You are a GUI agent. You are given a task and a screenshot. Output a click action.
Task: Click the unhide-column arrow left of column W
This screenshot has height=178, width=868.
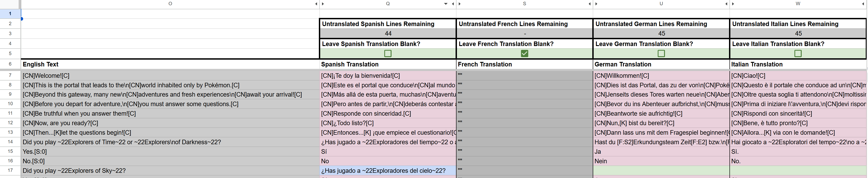pyautogui.click(x=733, y=4)
